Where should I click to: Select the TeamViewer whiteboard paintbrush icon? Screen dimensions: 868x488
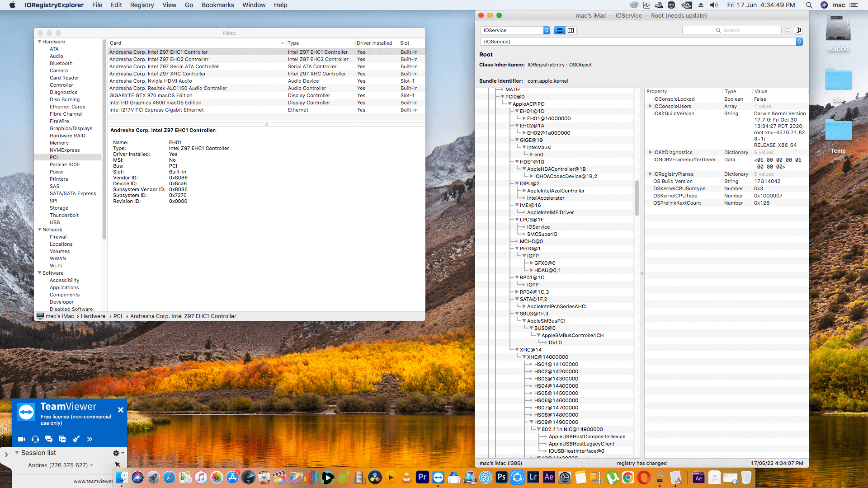point(76,439)
